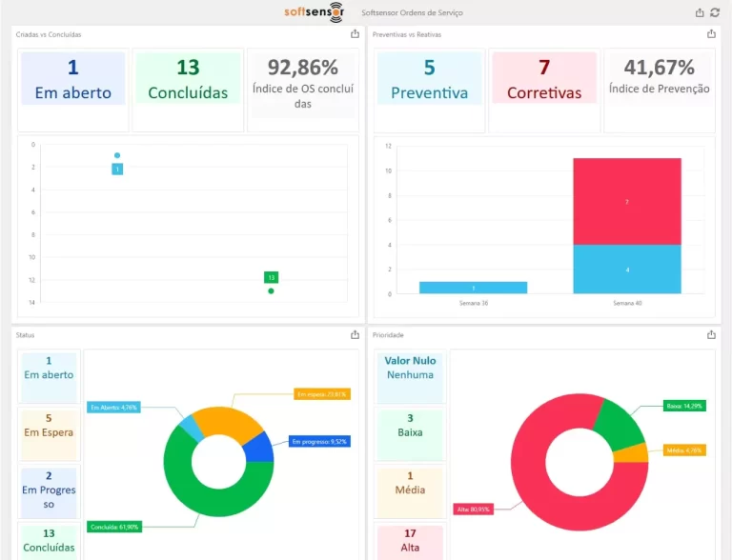This screenshot has height=560, width=732.
Task: Select the '13 Concluídas' top KPI card
Action: pyautogui.click(x=188, y=79)
